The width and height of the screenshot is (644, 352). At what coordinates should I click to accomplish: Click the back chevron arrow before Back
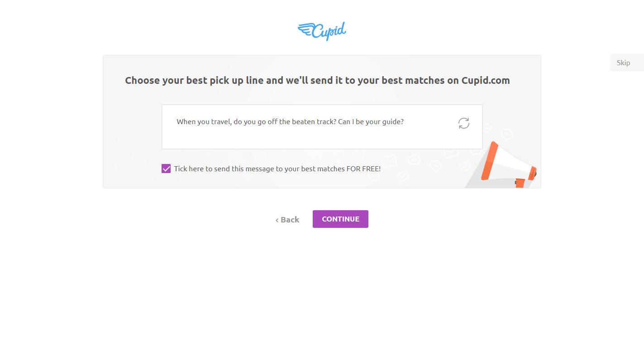click(277, 220)
